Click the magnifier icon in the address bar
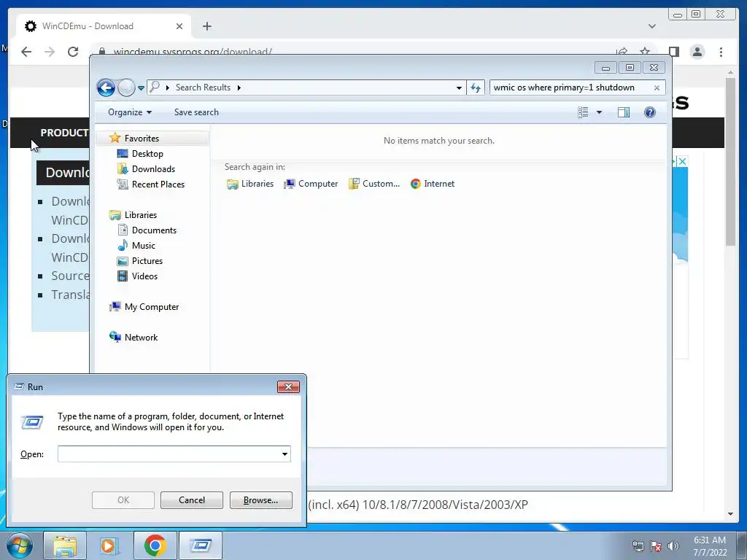747x560 pixels. [x=155, y=87]
